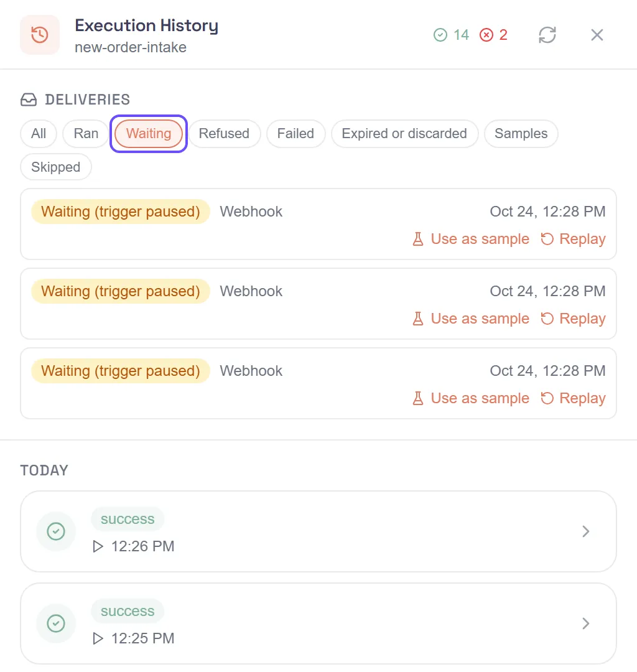Replay the third waiting webhook delivery
Viewport: 637px width, 672px height.
click(x=573, y=398)
